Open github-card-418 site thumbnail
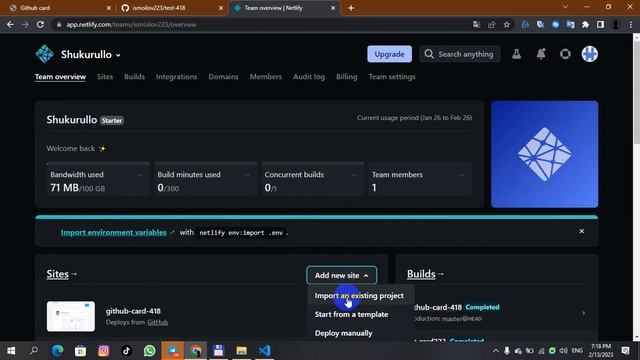This screenshot has height=360, width=640. (x=71, y=316)
